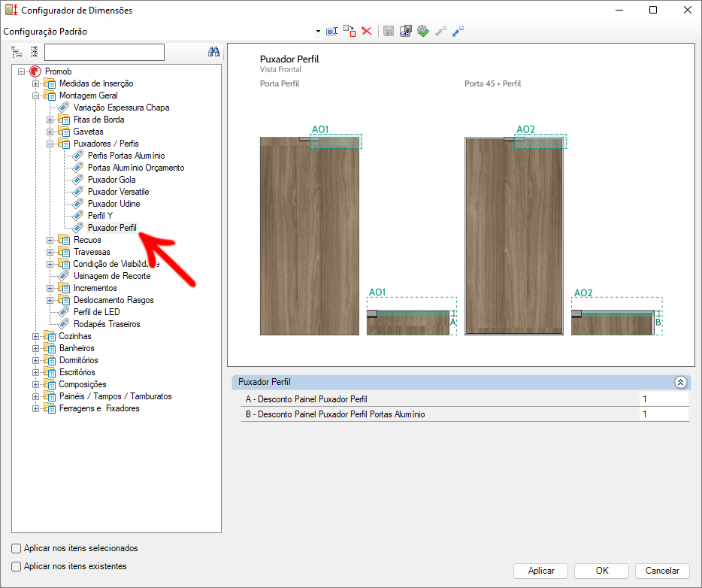Click the Usinagem de Recorte tag icon

64,276
